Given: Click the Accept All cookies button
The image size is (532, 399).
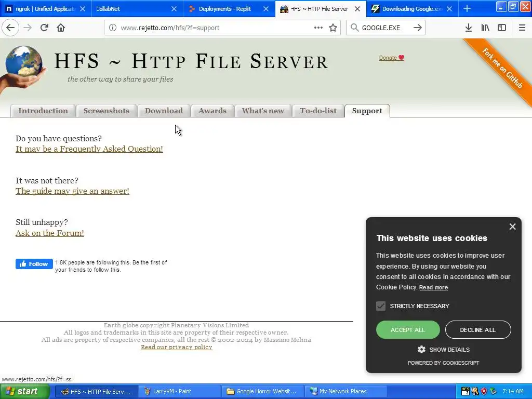Looking at the screenshot, I should coord(408,330).
